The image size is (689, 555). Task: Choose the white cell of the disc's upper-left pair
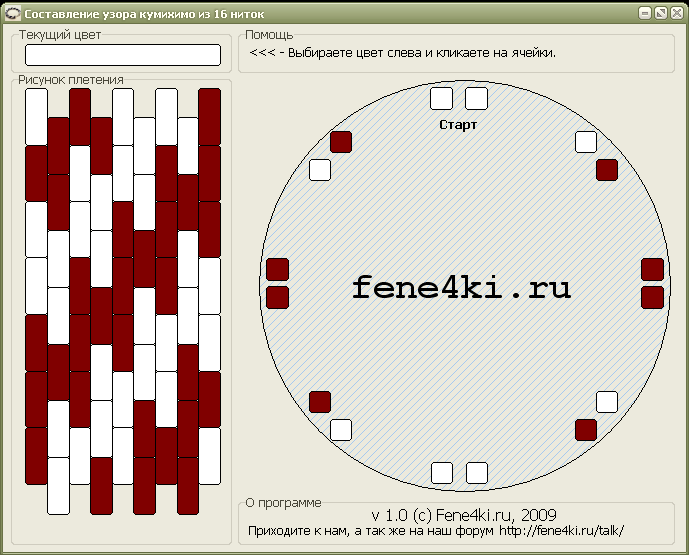pyautogui.click(x=320, y=170)
